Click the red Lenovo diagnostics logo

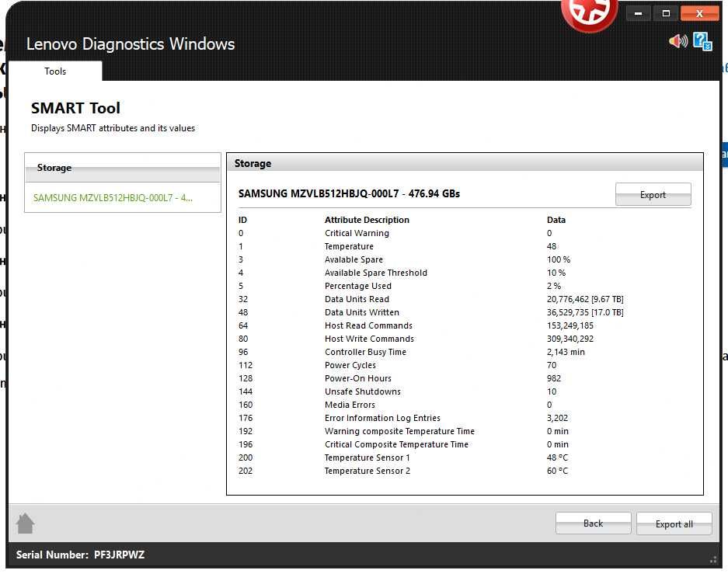590,14
